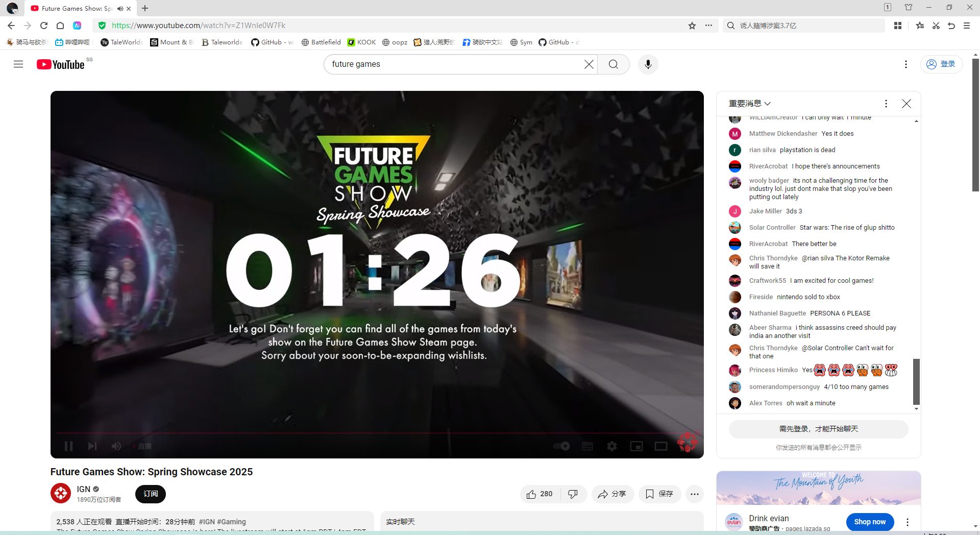Image resolution: width=980 pixels, height=535 pixels.
Task: Open TaleWorlds bookmark
Action: pos(121,42)
